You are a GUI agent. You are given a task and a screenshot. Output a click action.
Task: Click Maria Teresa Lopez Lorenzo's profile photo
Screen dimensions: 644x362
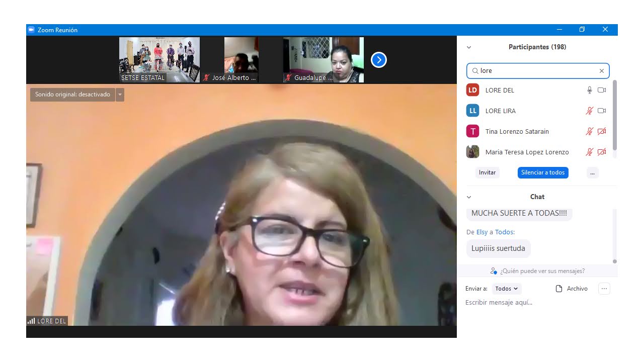tap(472, 152)
